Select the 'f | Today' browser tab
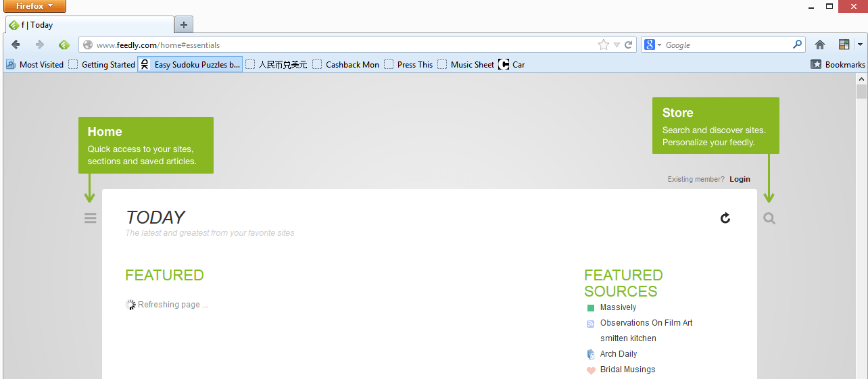Image resolution: width=868 pixels, height=379 pixels. (89, 25)
